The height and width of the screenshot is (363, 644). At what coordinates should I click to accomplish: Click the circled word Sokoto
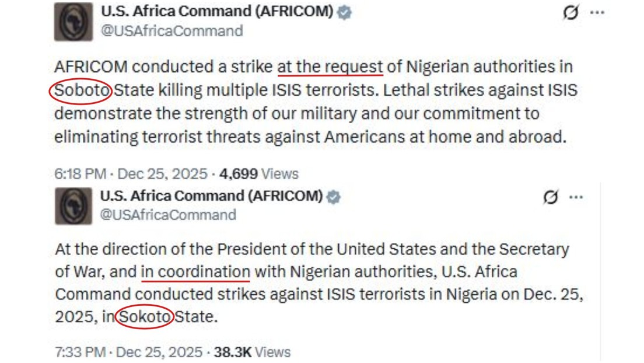145,317
